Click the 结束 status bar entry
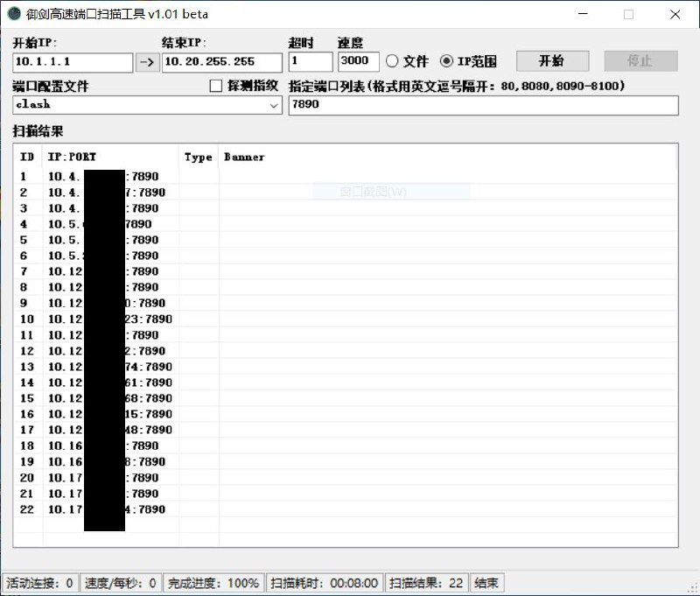Viewport: 700px width, 596px height. click(486, 583)
